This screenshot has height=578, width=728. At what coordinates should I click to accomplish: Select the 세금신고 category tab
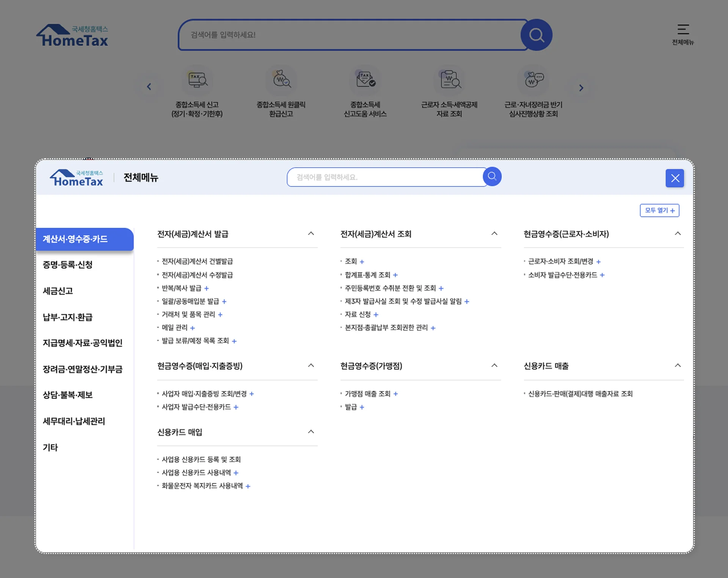click(x=58, y=291)
